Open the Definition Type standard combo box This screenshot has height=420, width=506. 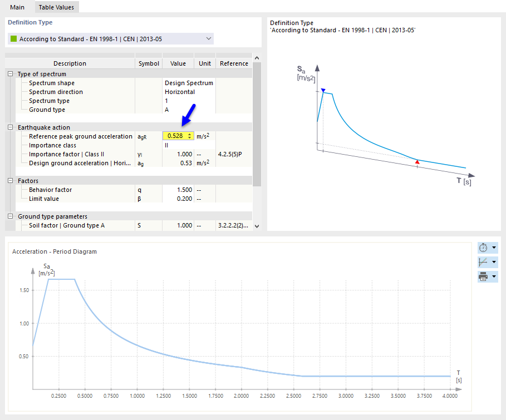(209, 38)
